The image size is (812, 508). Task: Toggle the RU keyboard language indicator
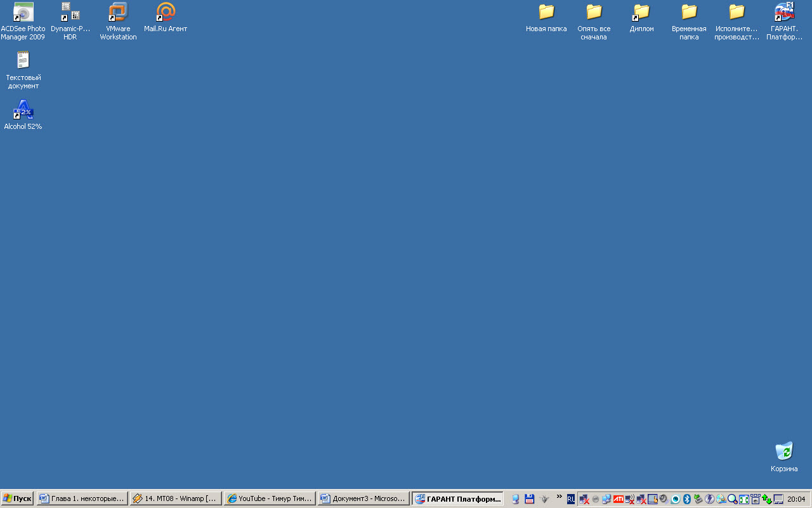click(571, 499)
